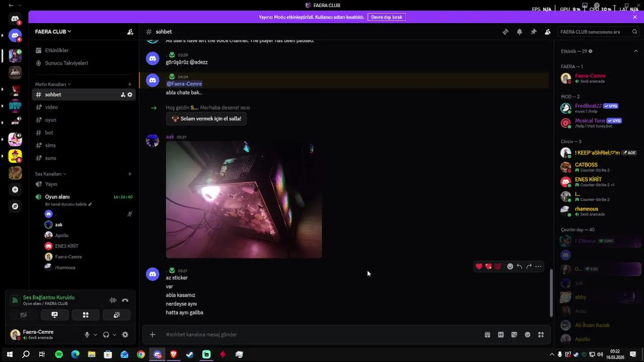
Task: Deafen with the headphones icon
Action: point(106,334)
